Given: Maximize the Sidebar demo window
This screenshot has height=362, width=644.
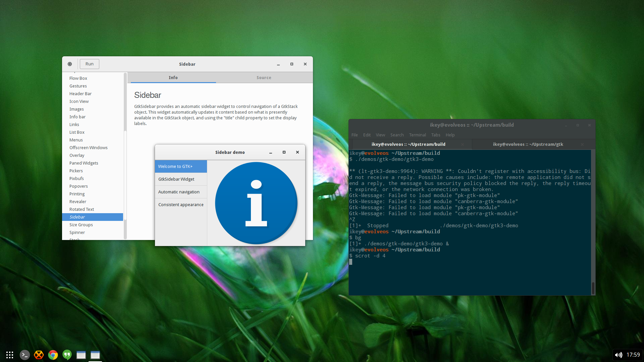Looking at the screenshot, I should click(284, 152).
